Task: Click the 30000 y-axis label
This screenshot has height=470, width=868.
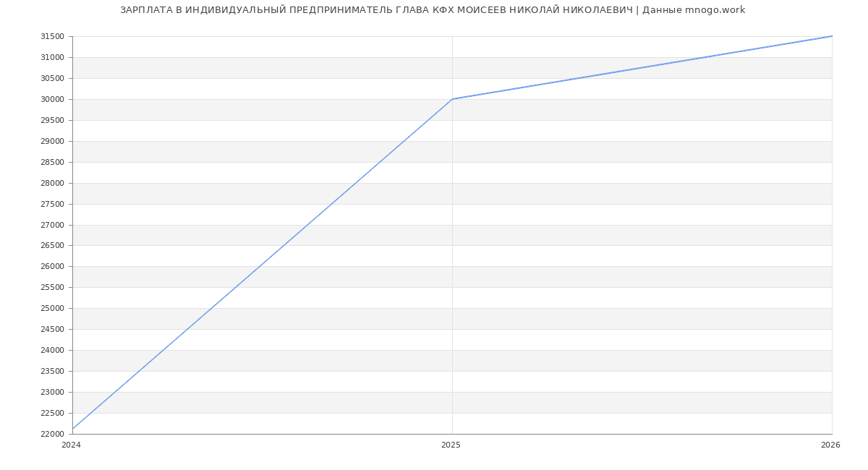Action: (x=52, y=100)
